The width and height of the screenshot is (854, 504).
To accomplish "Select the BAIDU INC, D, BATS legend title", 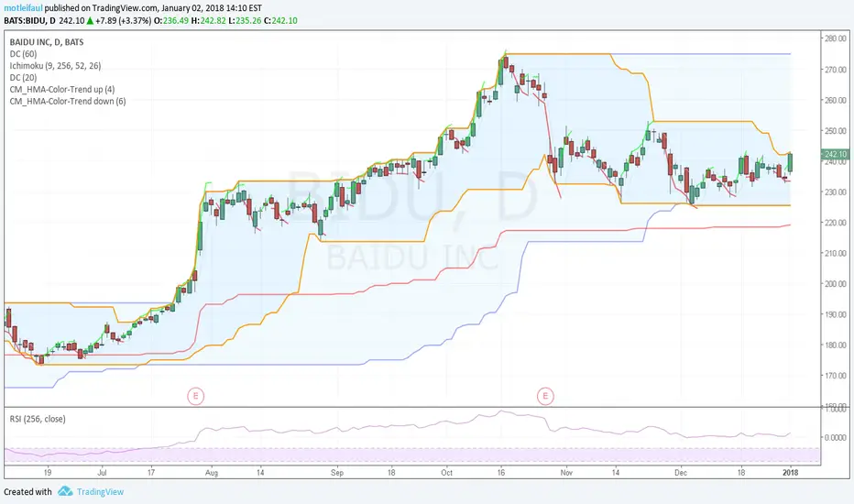I will (47, 42).
